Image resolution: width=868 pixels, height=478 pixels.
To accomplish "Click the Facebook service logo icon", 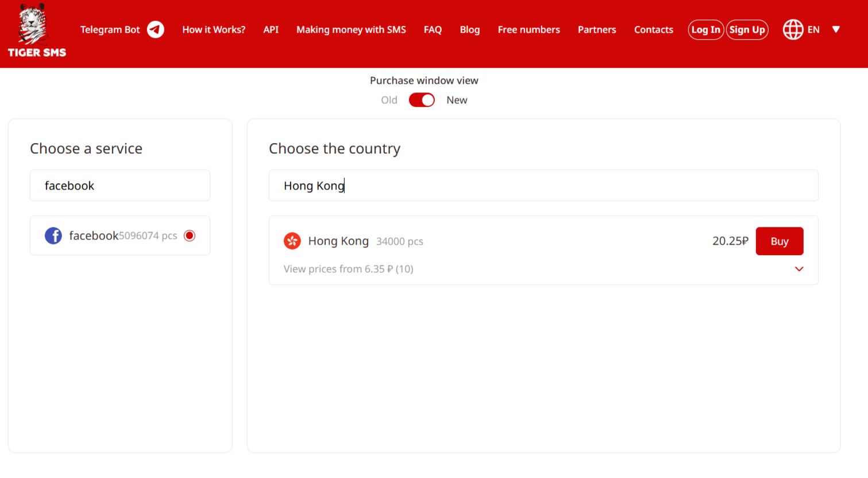I will tap(53, 236).
